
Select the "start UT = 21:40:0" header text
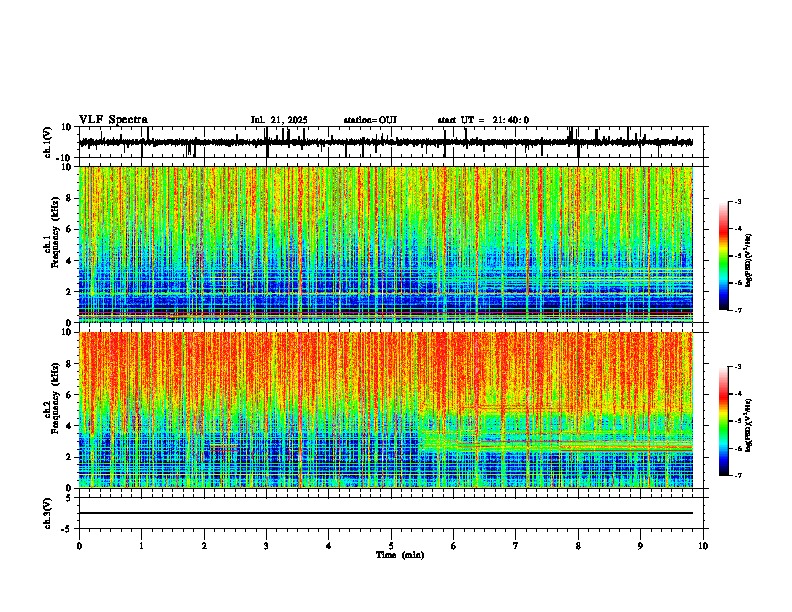coord(483,120)
